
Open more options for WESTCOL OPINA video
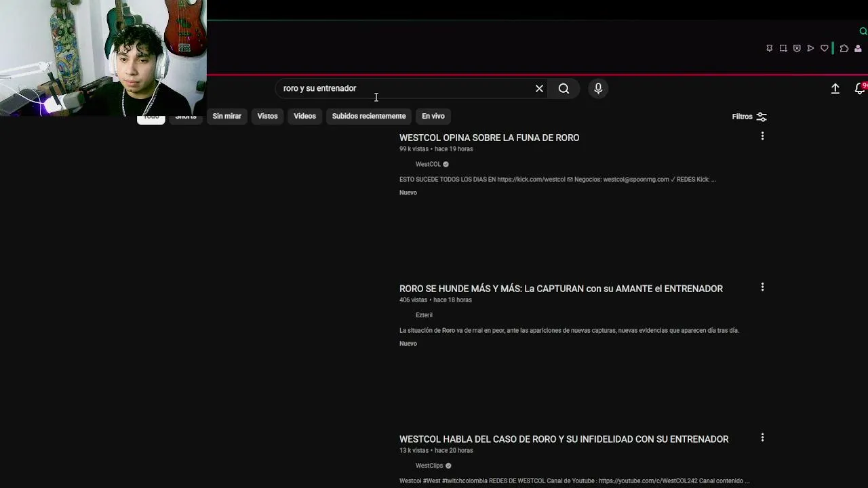point(762,136)
